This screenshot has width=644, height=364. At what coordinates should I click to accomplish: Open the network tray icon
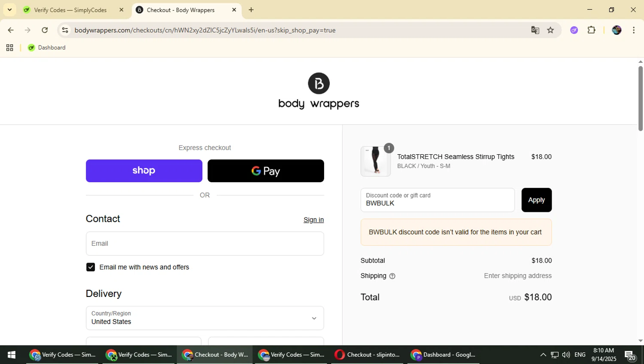[x=555, y=355]
